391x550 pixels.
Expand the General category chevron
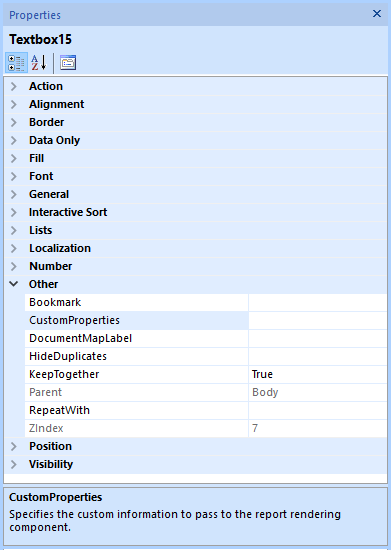(14, 194)
